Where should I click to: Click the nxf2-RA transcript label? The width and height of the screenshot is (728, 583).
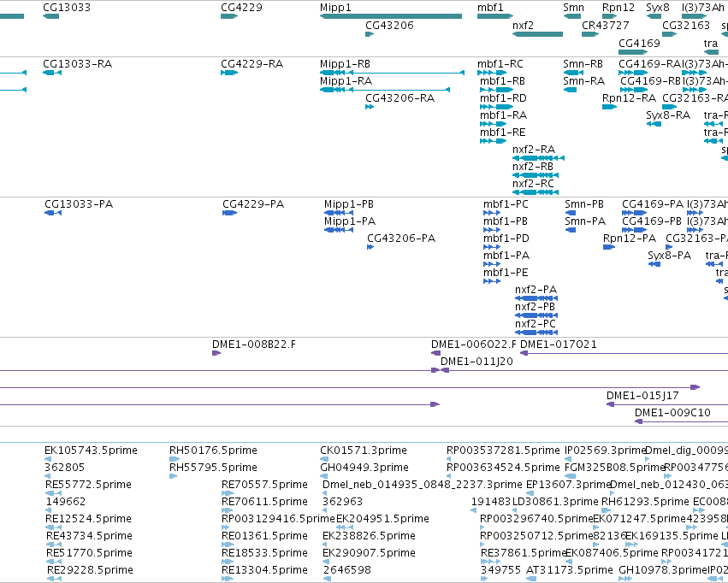(534, 150)
